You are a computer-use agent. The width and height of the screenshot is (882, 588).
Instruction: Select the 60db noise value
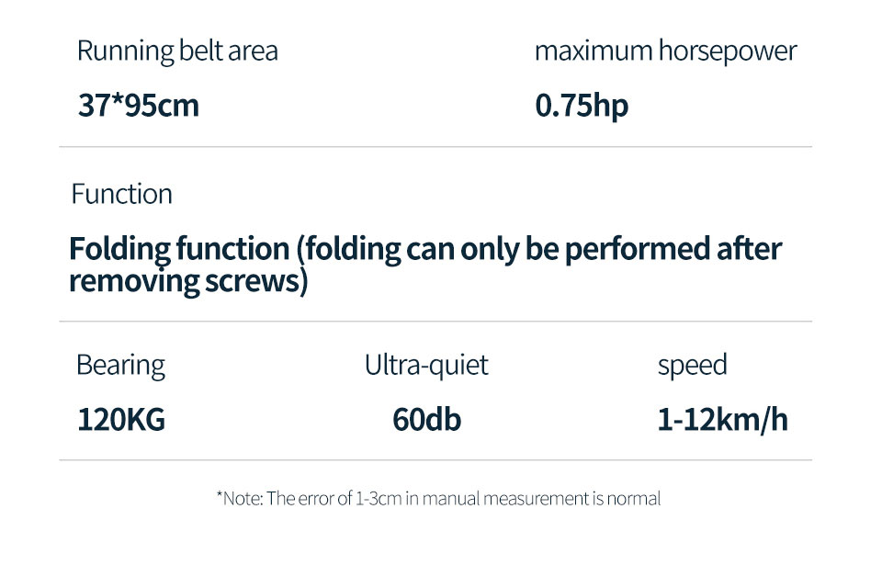click(426, 420)
